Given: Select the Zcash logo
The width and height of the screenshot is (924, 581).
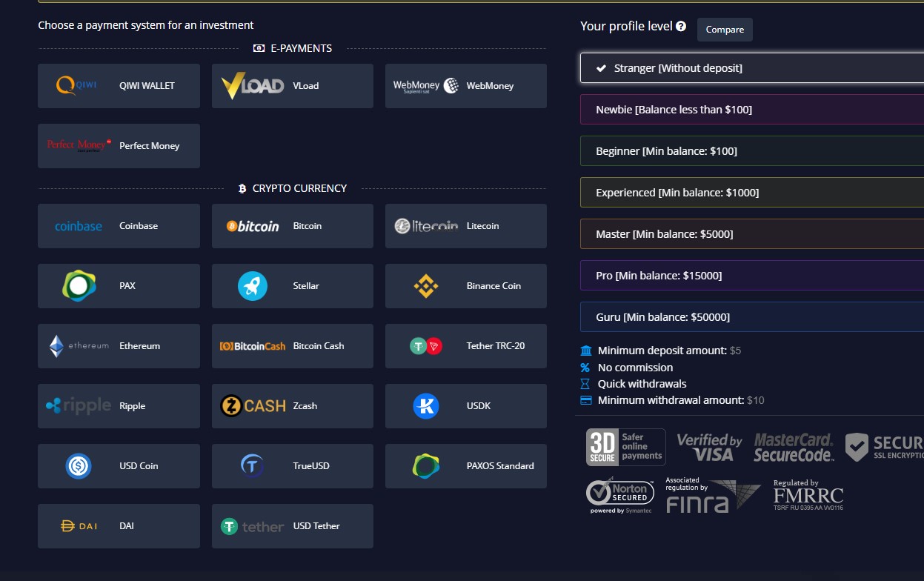Looking at the screenshot, I should click(253, 406).
